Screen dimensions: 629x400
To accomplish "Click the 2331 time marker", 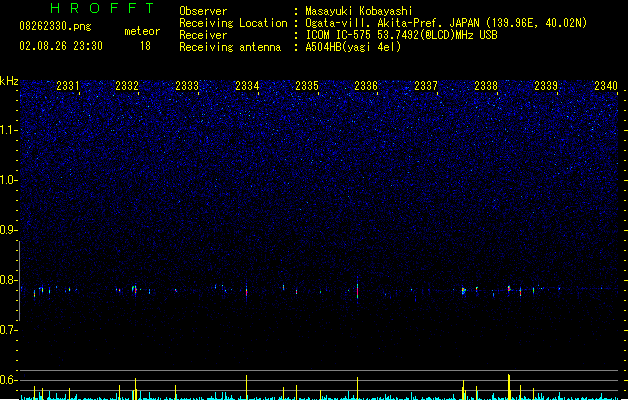I will click(x=67, y=86).
